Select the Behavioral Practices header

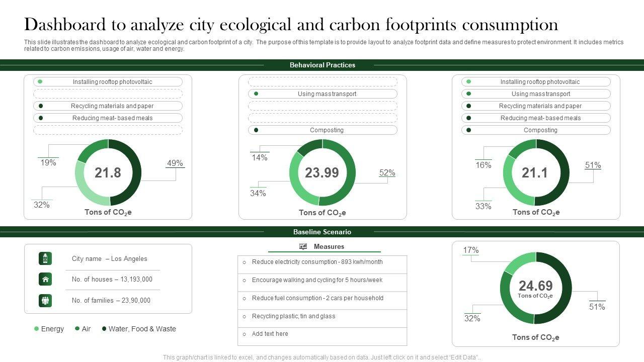[322, 65]
